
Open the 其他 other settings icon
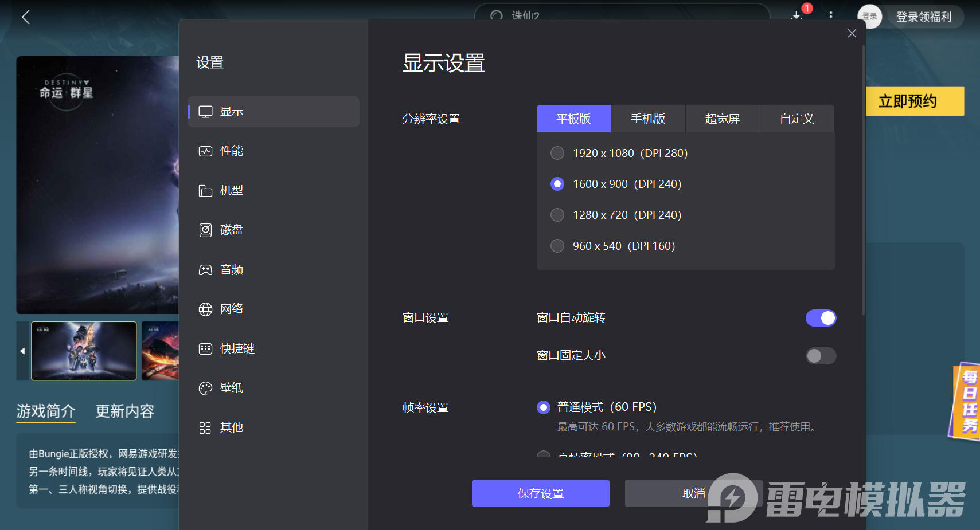[x=205, y=428]
